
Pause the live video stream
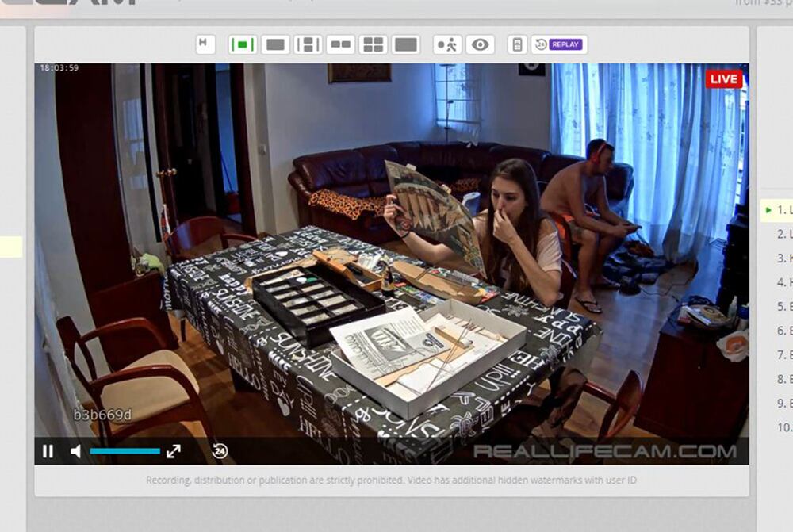click(48, 451)
